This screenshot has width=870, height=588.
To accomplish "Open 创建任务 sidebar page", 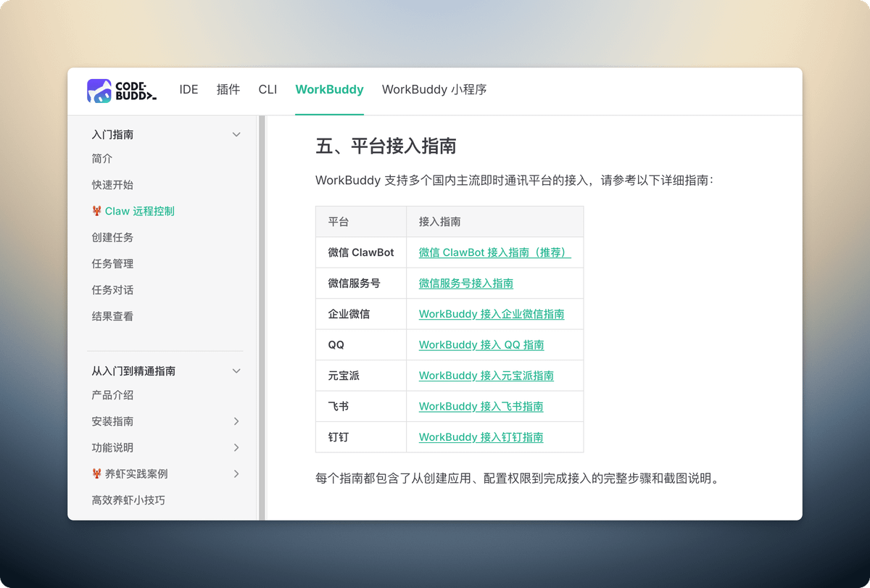I will pyautogui.click(x=112, y=238).
